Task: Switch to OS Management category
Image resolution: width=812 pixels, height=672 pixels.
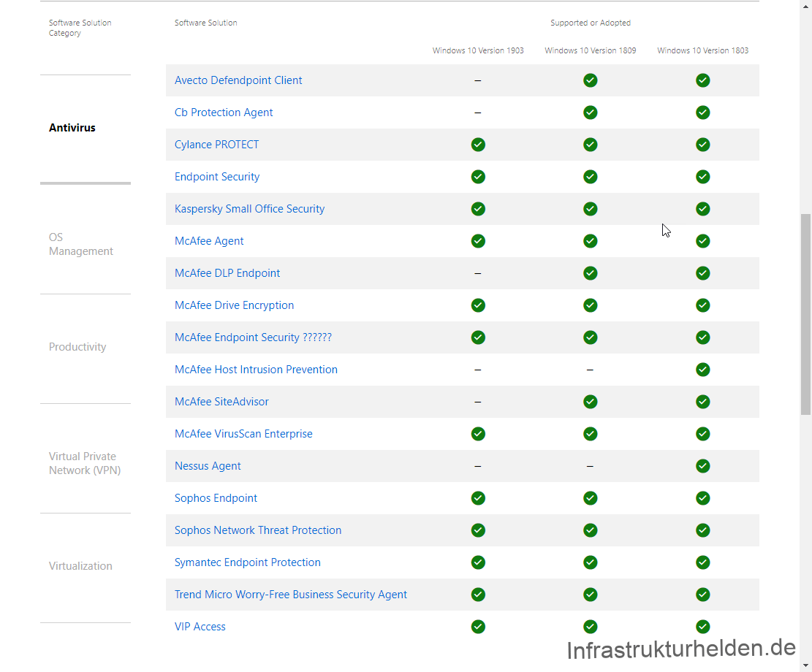Action: tap(81, 244)
